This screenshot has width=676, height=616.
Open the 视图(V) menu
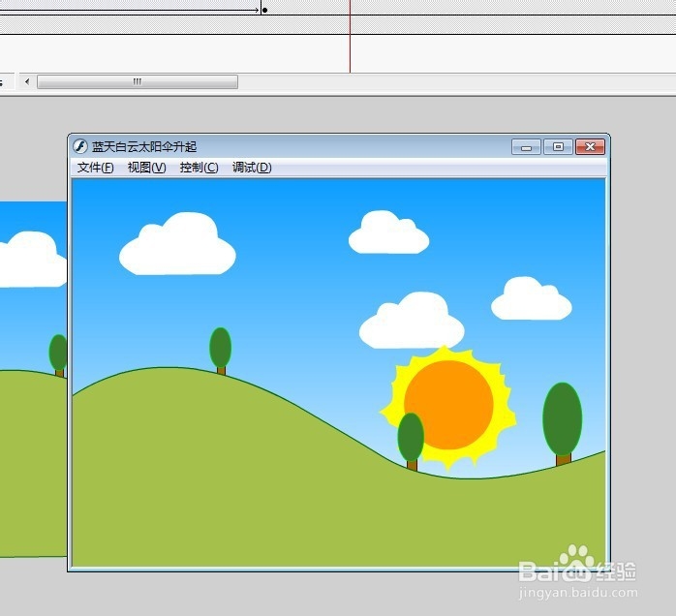tap(146, 168)
